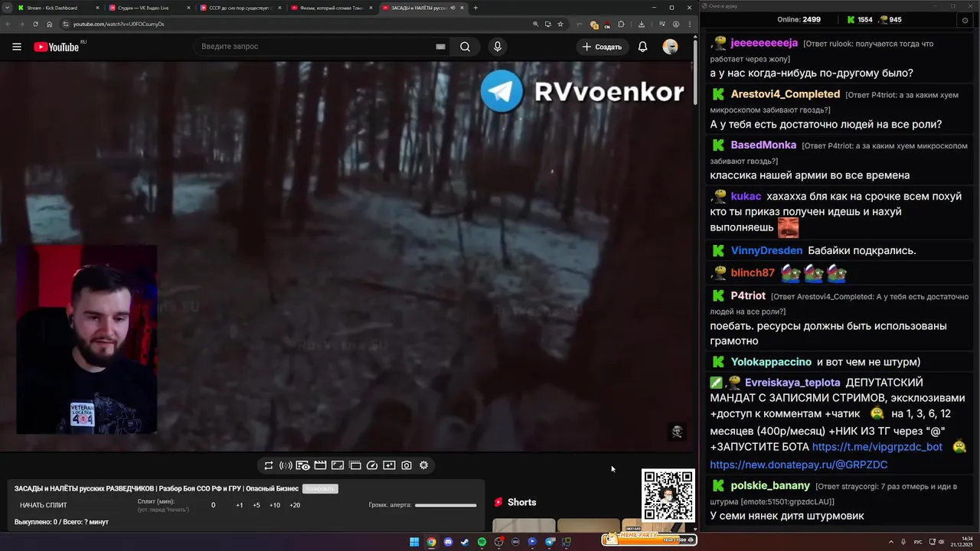Take a video screenshot with camera icon
This screenshot has width=980, height=551.
click(407, 465)
